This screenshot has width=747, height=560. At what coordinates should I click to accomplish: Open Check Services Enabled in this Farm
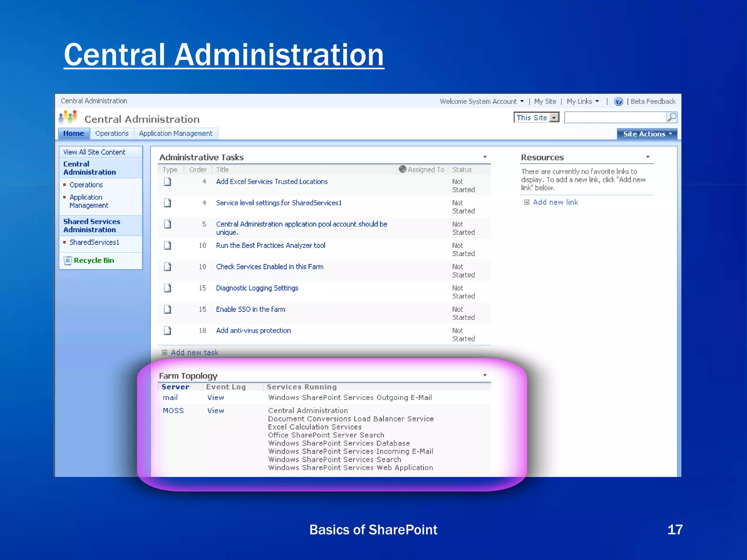pyautogui.click(x=270, y=267)
